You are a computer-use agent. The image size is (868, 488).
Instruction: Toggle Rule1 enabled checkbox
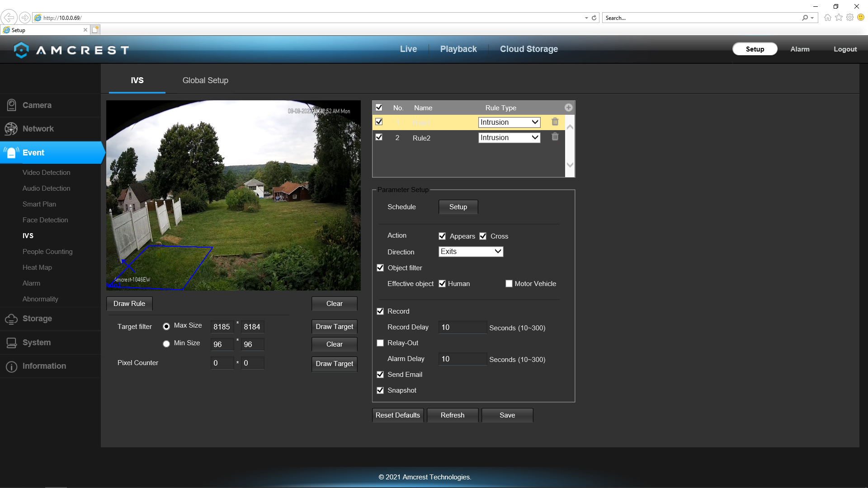click(x=379, y=122)
